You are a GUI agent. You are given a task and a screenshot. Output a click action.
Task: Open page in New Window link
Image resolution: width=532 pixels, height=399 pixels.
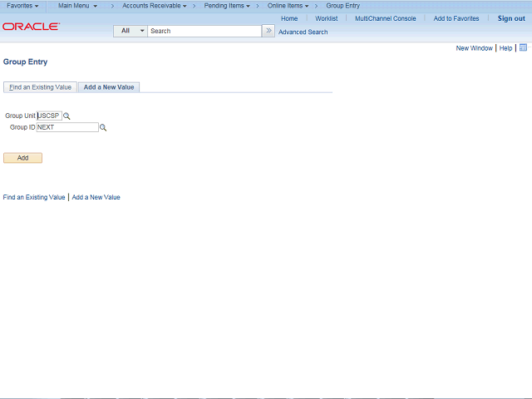coord(474,48)
